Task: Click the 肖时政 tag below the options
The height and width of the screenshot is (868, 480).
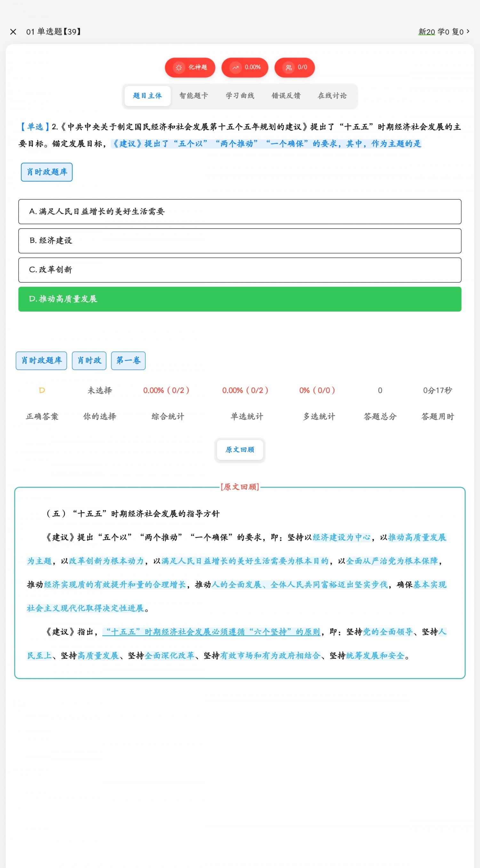Action: [89, 361]
